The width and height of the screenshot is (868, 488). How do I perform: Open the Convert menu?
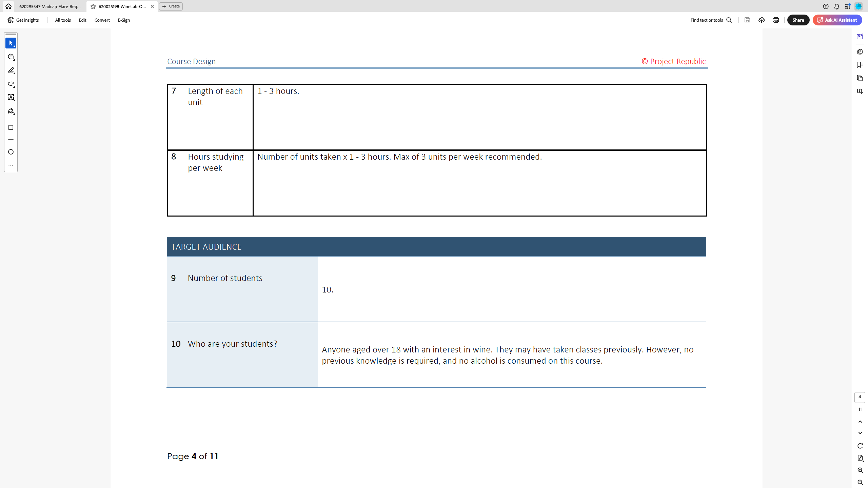click(x=102, y=20)
